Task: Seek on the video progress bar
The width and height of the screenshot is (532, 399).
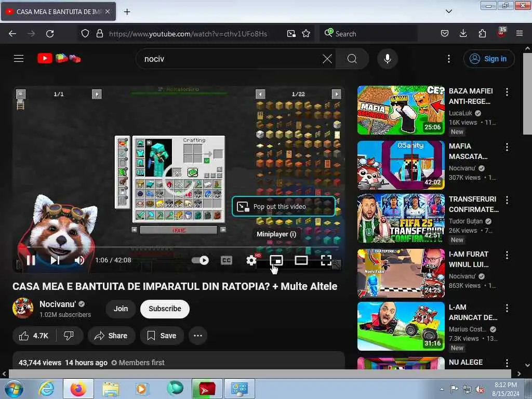Action: click(x=179, y=247)
